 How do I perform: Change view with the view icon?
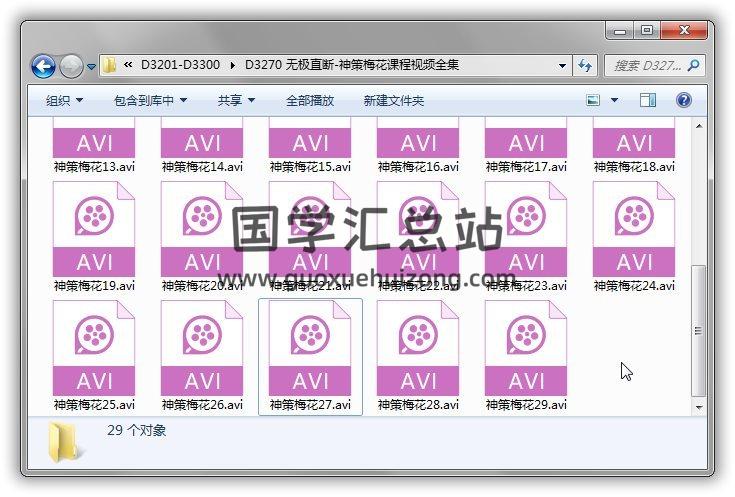click(593, 100)
